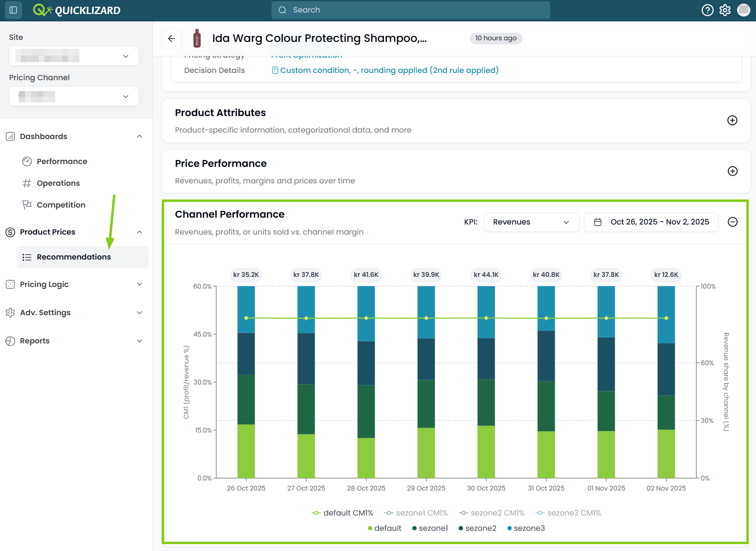The width and height of the screenshot is (756, 551).
Task: Toggle the sidebar panel icon
Action: click(13, 10)
